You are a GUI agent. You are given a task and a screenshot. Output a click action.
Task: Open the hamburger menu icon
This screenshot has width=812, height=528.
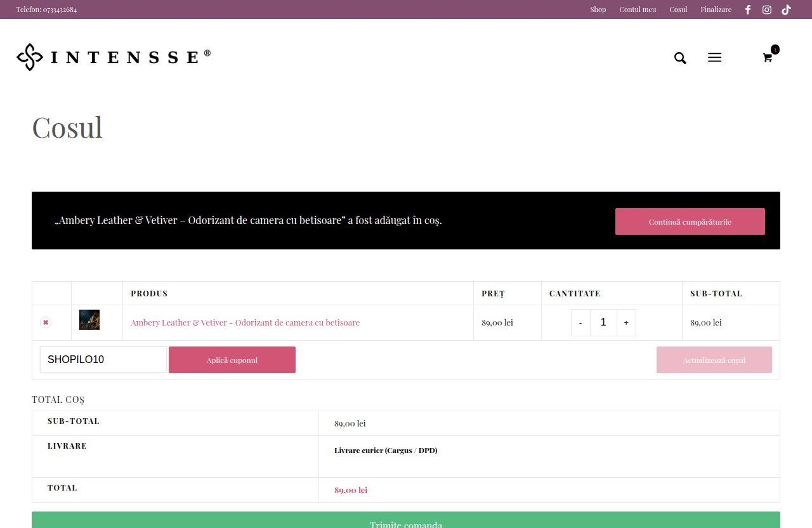tap(714, 58)
